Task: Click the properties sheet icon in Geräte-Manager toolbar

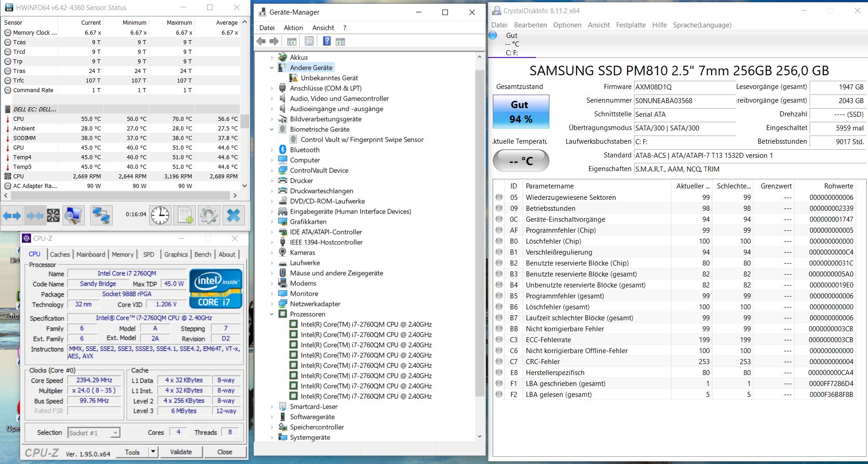Action: [x=309, y=42]
